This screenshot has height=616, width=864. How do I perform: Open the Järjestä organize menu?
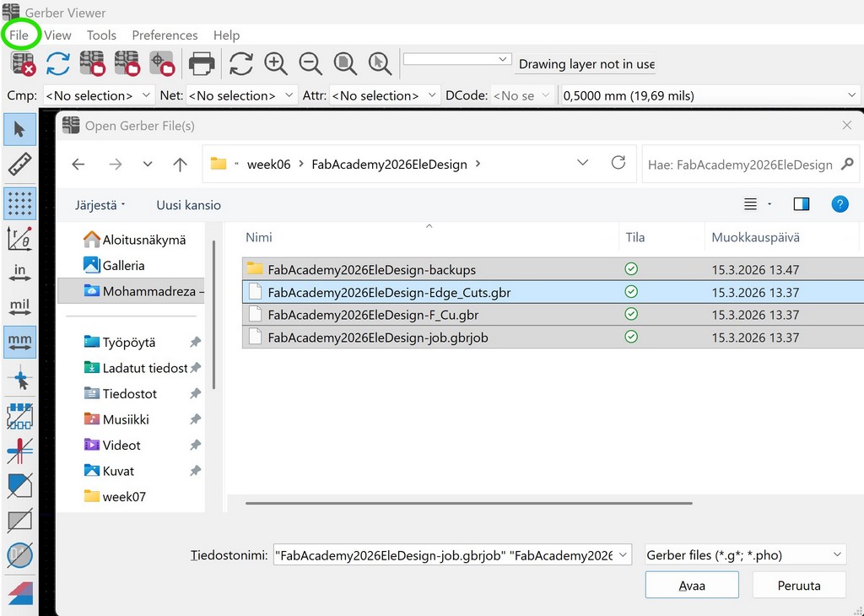[x=100, y=205]
